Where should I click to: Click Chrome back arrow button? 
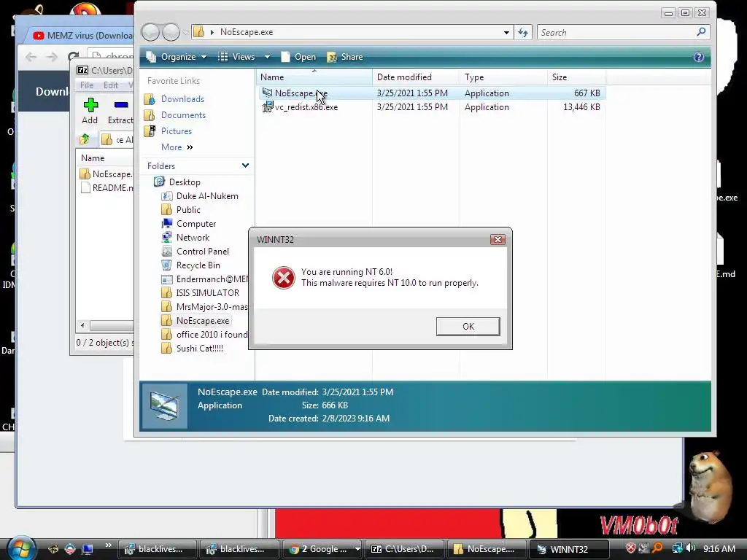(31, 57)
